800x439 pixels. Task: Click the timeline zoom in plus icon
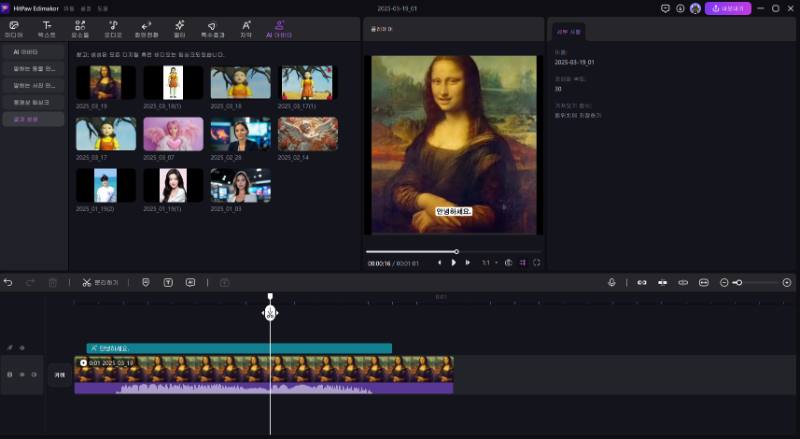click(x=787, y=282)
